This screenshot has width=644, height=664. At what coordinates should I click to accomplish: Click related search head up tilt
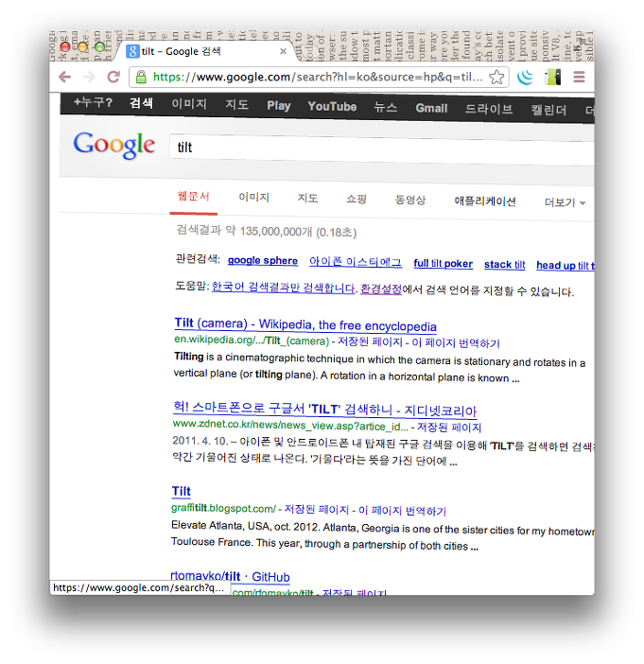[x=566, y=266]
